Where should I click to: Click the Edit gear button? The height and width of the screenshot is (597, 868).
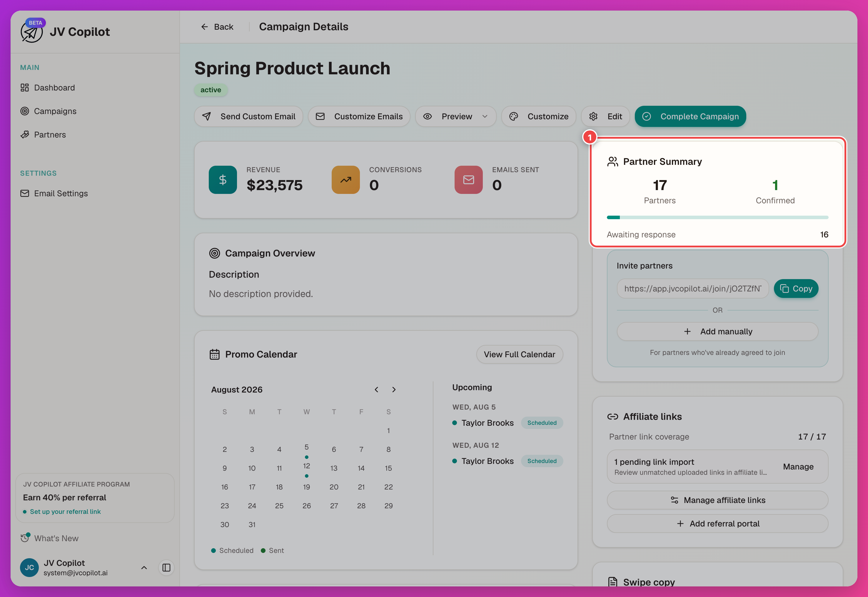tap(605, 116)
